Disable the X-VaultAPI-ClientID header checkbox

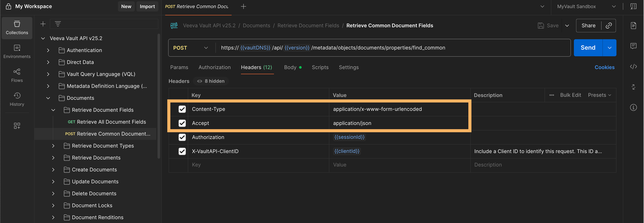tap(182, 151)
